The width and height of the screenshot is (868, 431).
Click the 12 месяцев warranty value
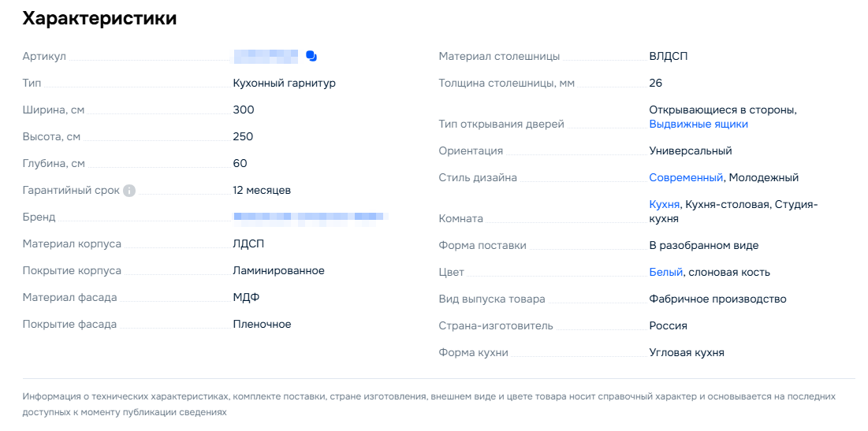262,191
